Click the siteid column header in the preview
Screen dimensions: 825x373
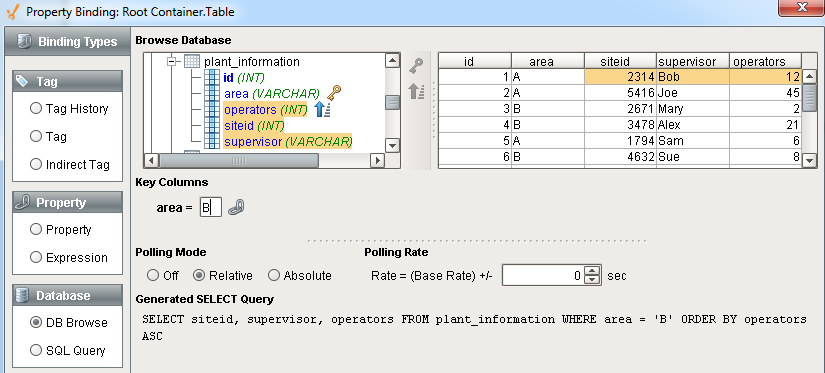click(x=620, y=62)
